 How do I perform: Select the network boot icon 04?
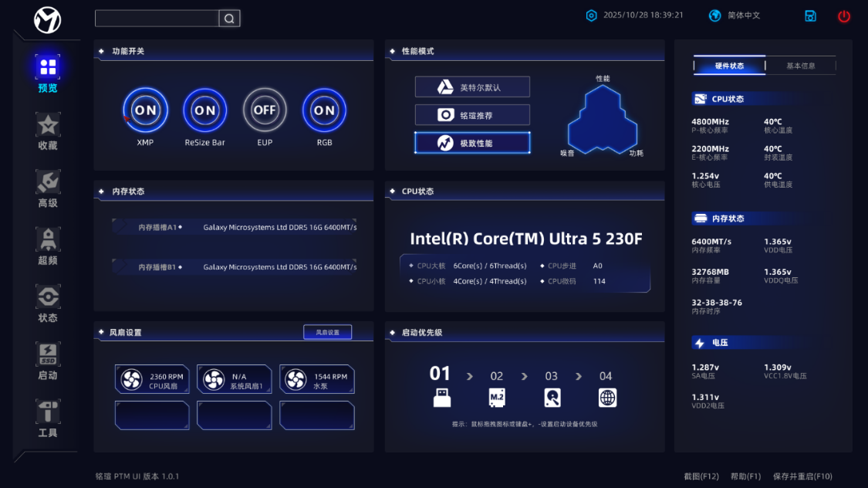pos(607,398)
